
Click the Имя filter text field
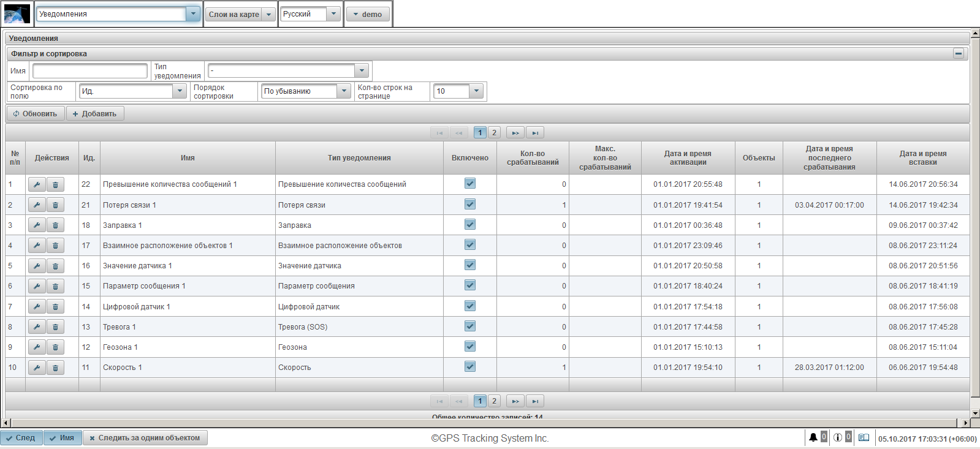(89, 71)
